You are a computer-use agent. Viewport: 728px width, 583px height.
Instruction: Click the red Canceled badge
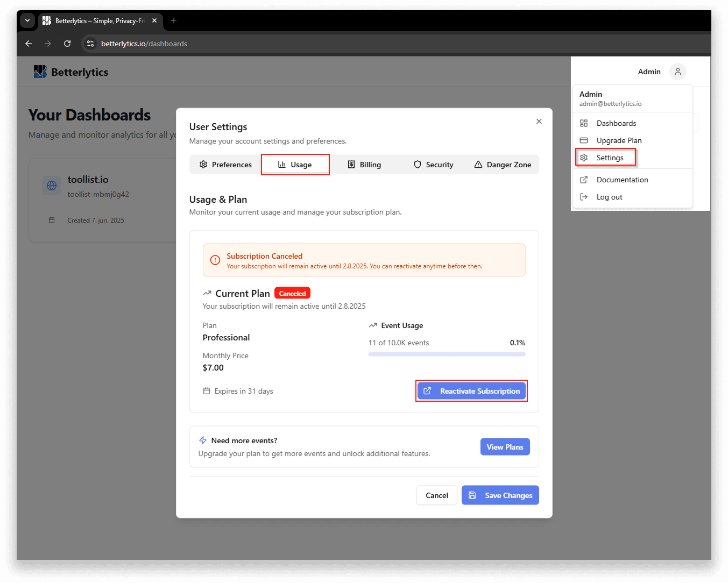click(x=292, y=293)
